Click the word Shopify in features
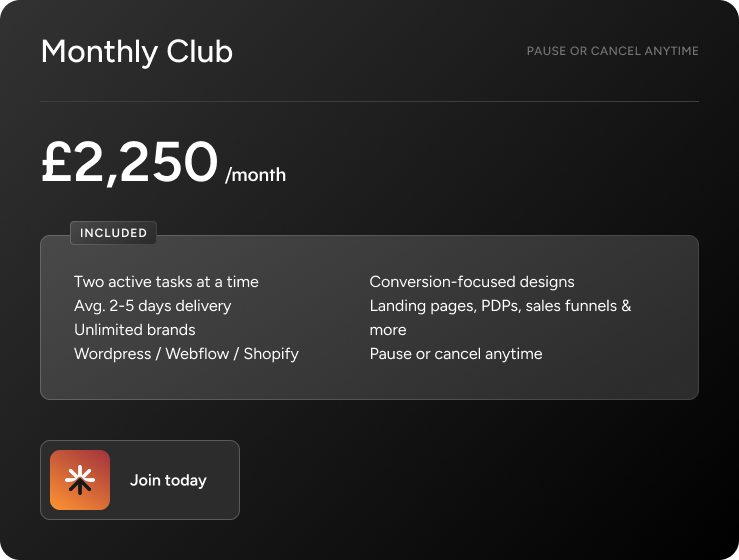739x560 pixels. (271, 354)
